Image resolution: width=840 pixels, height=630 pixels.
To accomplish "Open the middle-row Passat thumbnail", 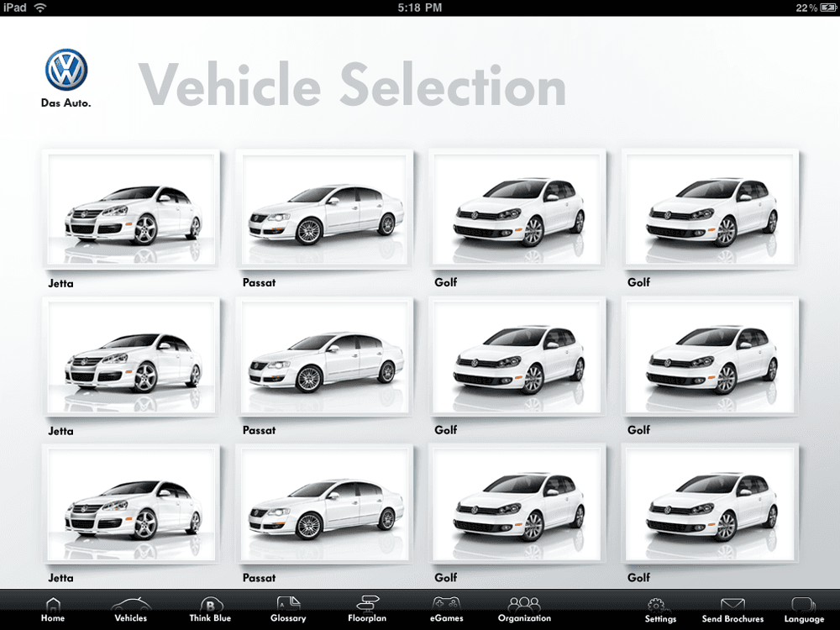I will (x=324, y=357).
